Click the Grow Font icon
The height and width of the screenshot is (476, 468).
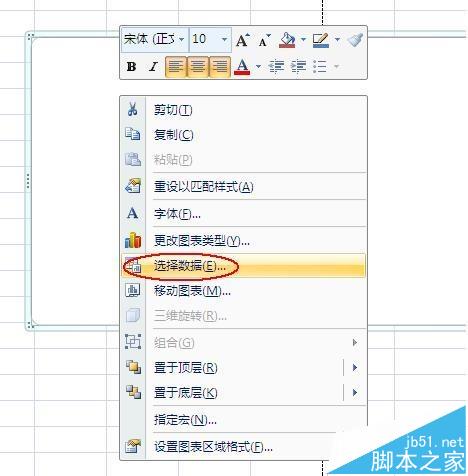(243, 40)
